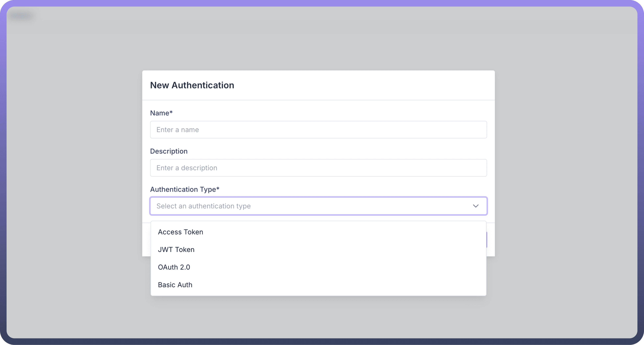This screenshot has height=345, width=644.
Task: Click the 'Select an authentication type' placeholder text
Action: [203, 206]
